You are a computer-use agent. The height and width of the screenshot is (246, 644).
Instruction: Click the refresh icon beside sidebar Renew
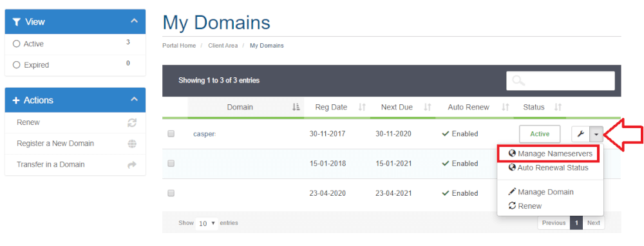132,123
